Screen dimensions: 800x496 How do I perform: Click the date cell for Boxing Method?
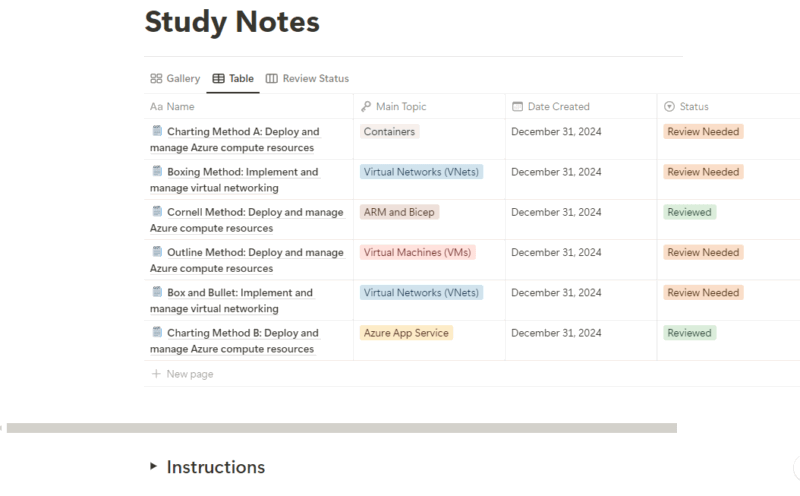[x=581, y=180]
